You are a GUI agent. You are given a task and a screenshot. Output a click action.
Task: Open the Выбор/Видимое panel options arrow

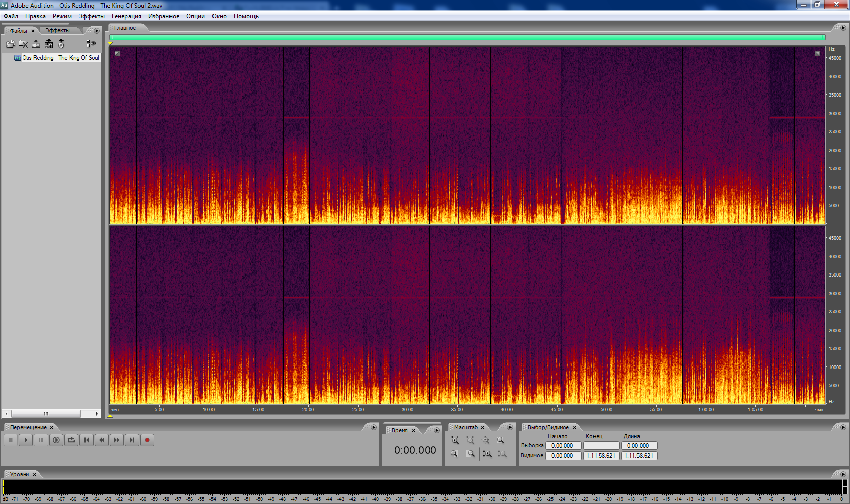(x=843, y=427)
